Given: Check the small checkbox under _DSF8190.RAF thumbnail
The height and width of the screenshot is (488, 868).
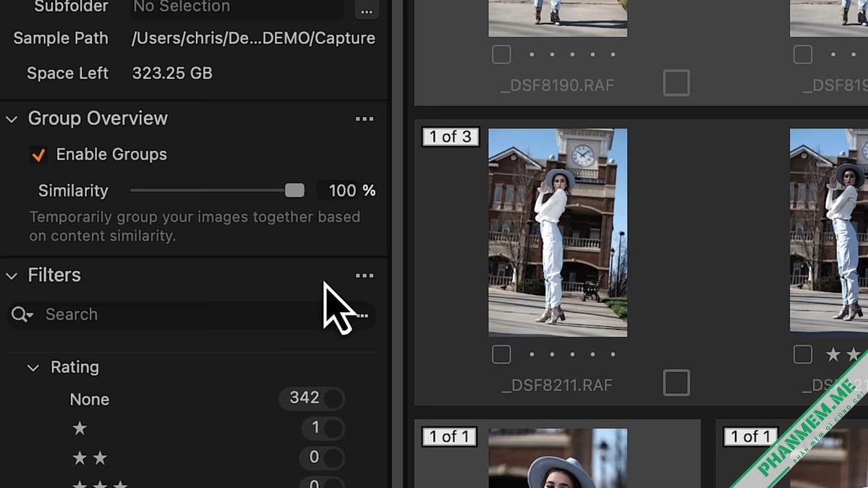Looking at the screenshot, I should click(501, 54).
